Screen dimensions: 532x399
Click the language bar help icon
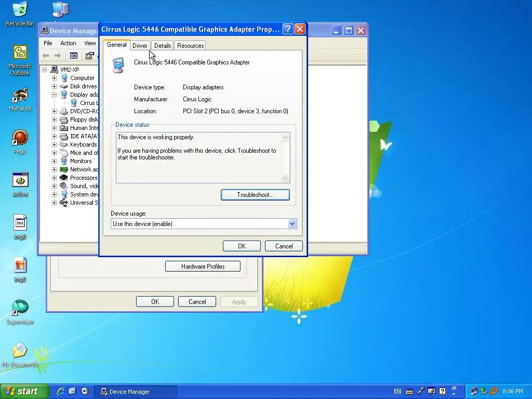pos(443,391)
